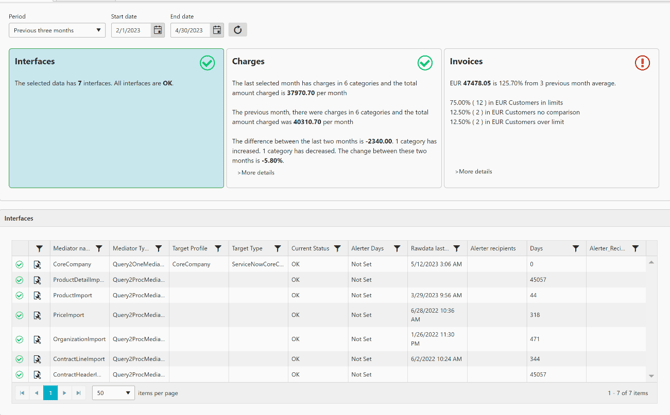Select the Interfaces summary card
This screenshot has height=415, width=670.
pos(116,118)
